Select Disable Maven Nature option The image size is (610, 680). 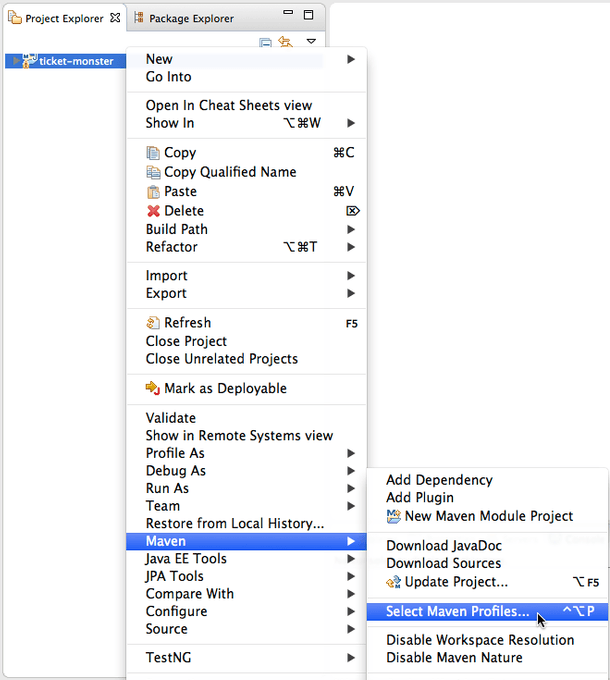(x=454, y=657)
